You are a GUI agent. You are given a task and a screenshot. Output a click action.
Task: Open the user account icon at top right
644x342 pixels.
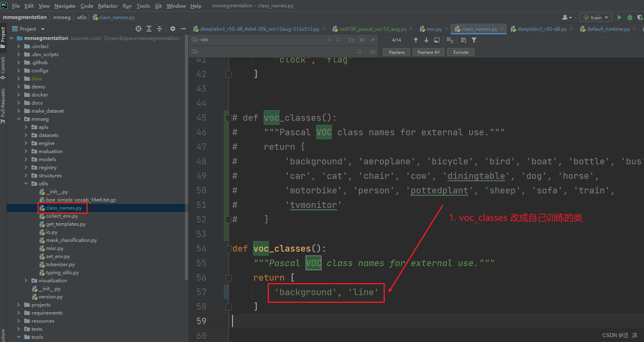coord(566,17)
